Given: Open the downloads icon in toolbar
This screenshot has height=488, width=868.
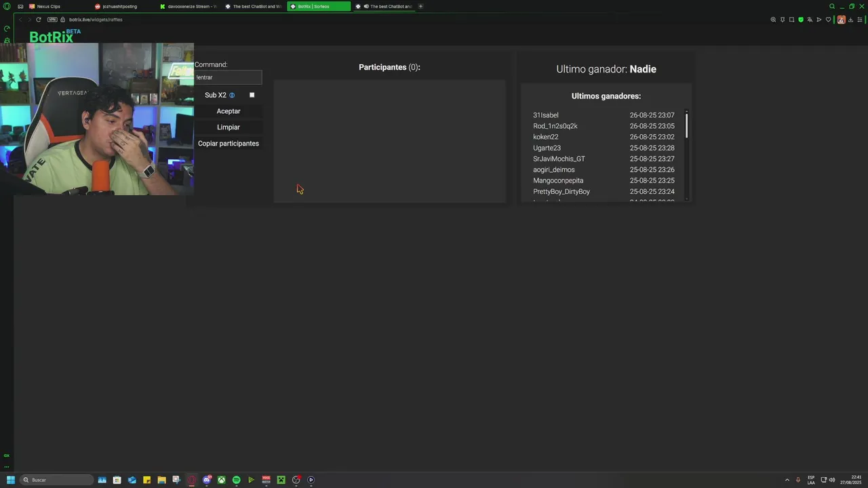Looking at the screenshot, I should [x=850, y=20].
